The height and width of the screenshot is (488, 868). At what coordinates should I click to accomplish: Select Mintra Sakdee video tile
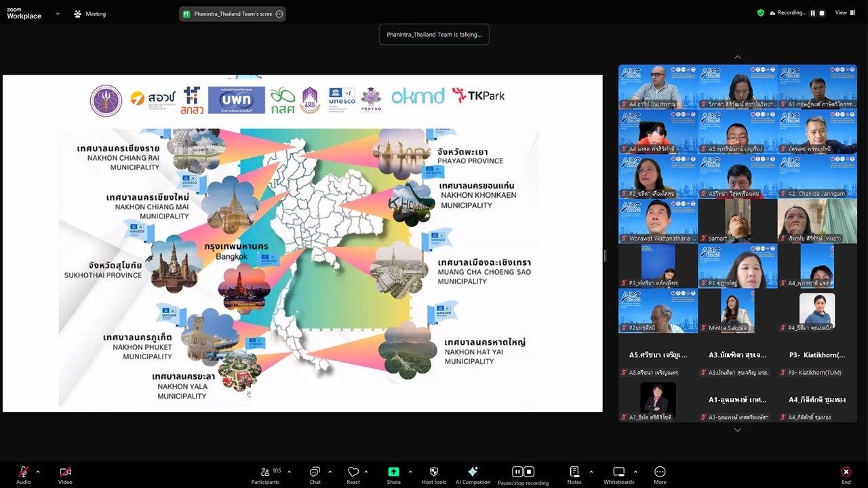click(737, 310)
